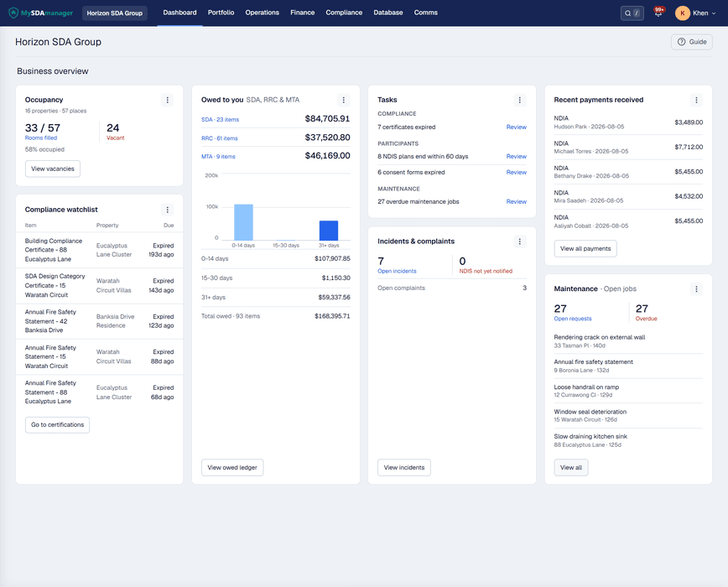Viewport: 728px width, 587px height.
Task: Open SDA · 23 items link
Action: [x=220, y=120]
